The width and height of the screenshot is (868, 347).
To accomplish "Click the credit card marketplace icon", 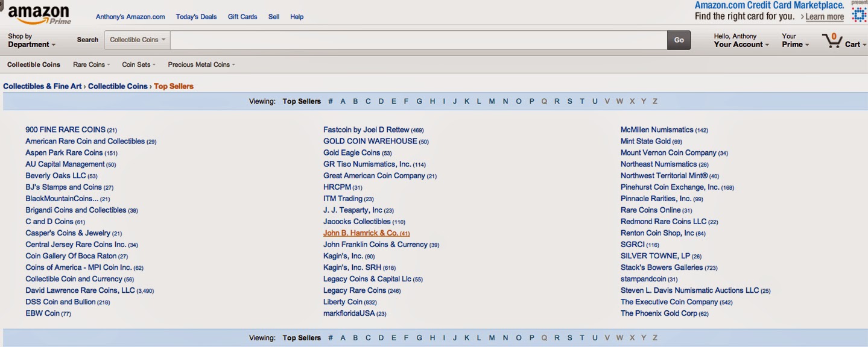I will (x=859, y=13).
